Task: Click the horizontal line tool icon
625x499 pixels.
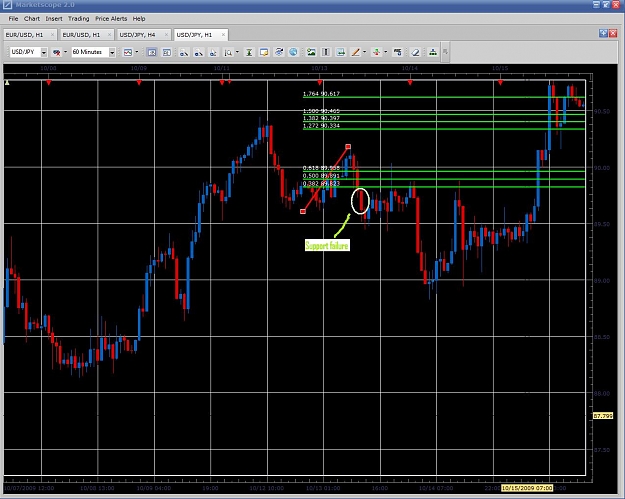Action: tap(340, 52)
